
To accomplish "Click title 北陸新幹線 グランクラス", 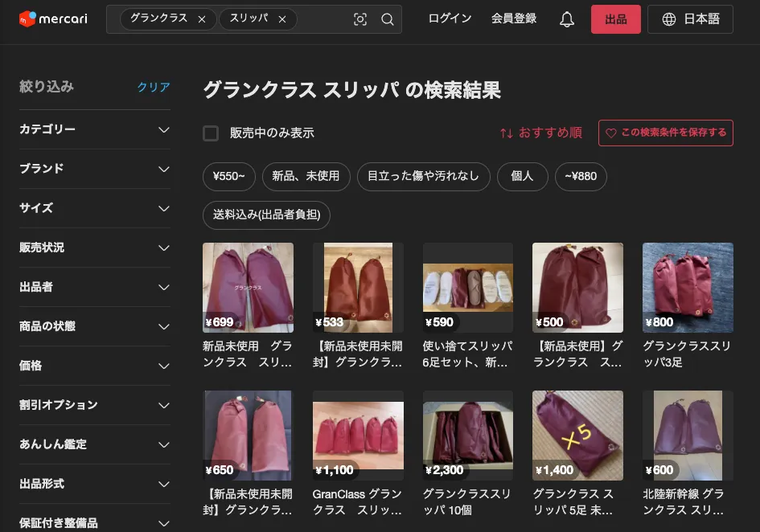I will (x=684, y=502).
